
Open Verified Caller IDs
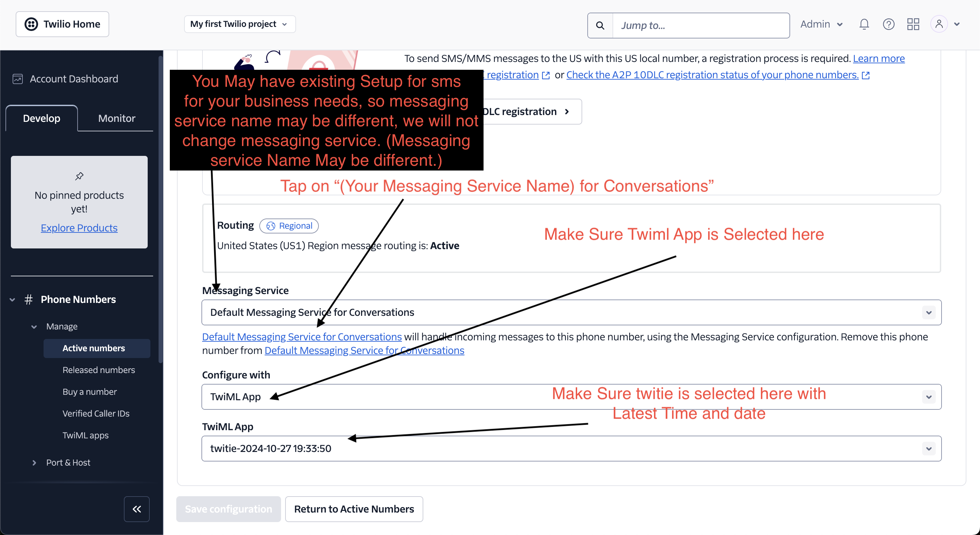pyautogui.click(x=96, y=413)
